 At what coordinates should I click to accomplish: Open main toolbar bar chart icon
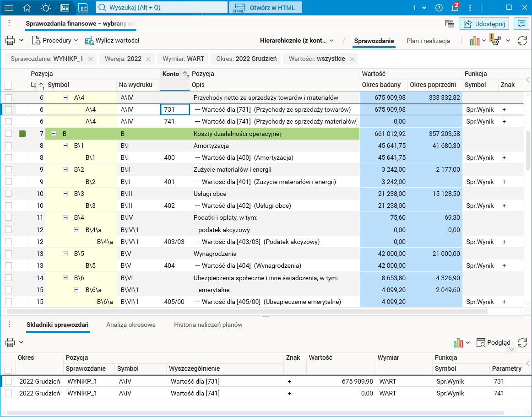point(475,41)
